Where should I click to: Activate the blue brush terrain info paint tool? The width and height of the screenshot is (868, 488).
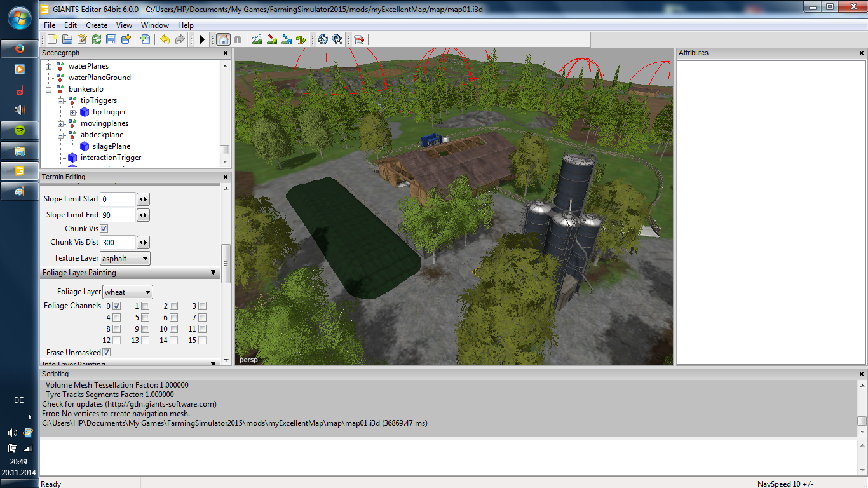click(287, 39)
